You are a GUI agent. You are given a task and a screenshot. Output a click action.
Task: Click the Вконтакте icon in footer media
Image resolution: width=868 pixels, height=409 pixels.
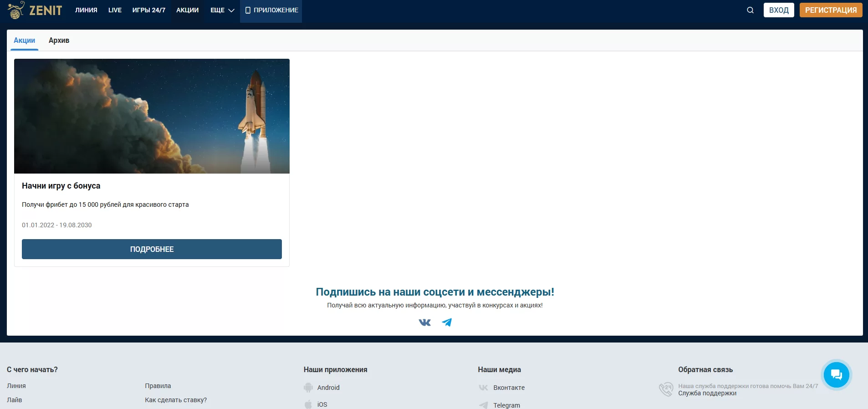point(483,388)
